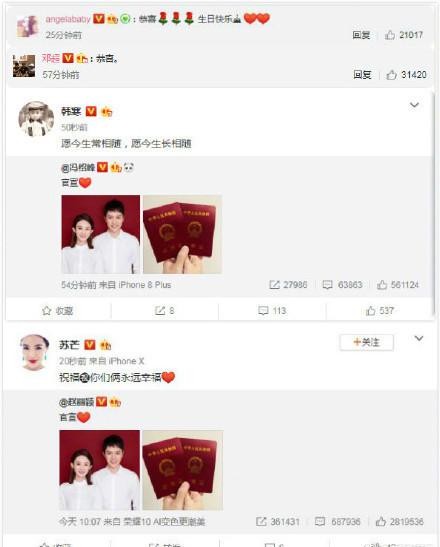Repost the original post with 27986 reposts
Screen dimensions: 440x547
click(288, 285)
